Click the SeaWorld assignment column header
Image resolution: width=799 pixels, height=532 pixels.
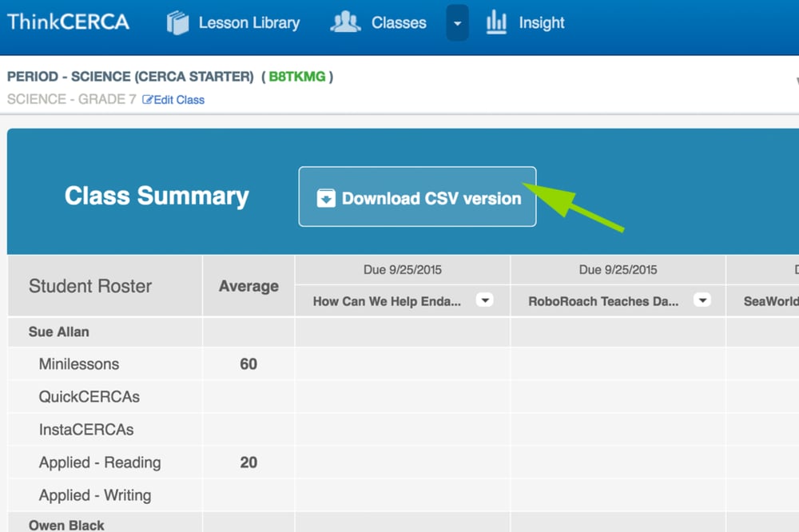[x=771, y=302]
